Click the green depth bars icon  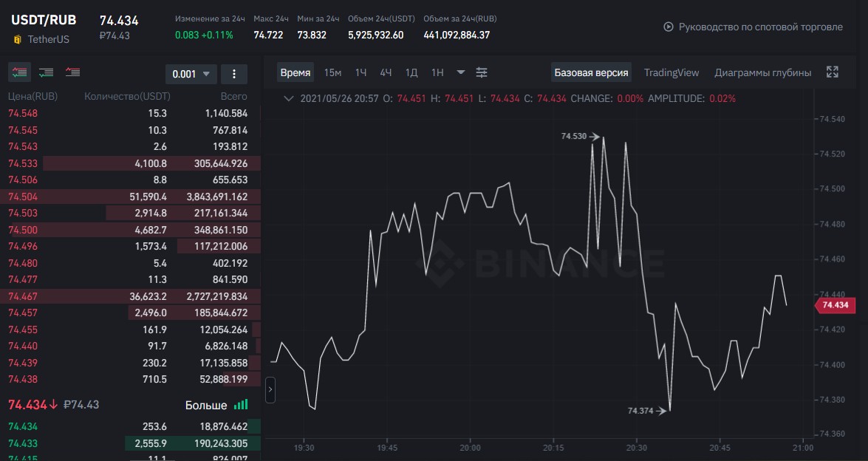(x=241, y=405)
